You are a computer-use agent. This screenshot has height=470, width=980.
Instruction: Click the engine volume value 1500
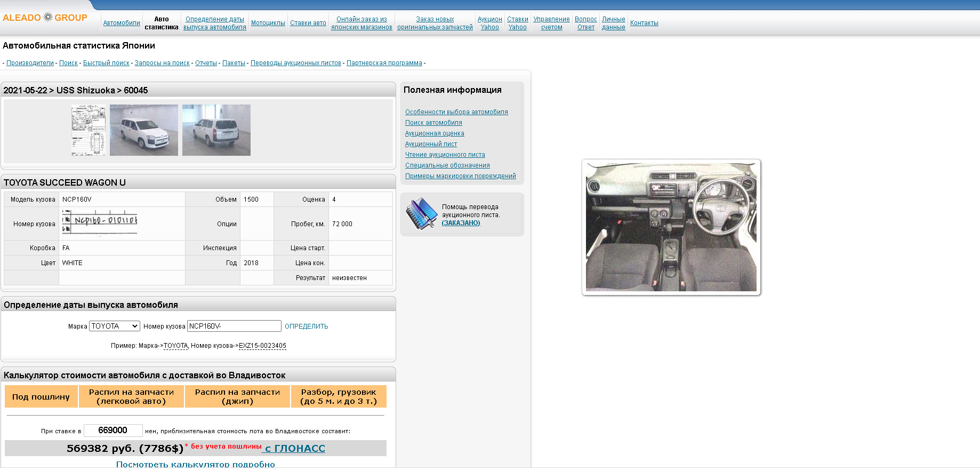pyautogui.click(x=251, y=200)
